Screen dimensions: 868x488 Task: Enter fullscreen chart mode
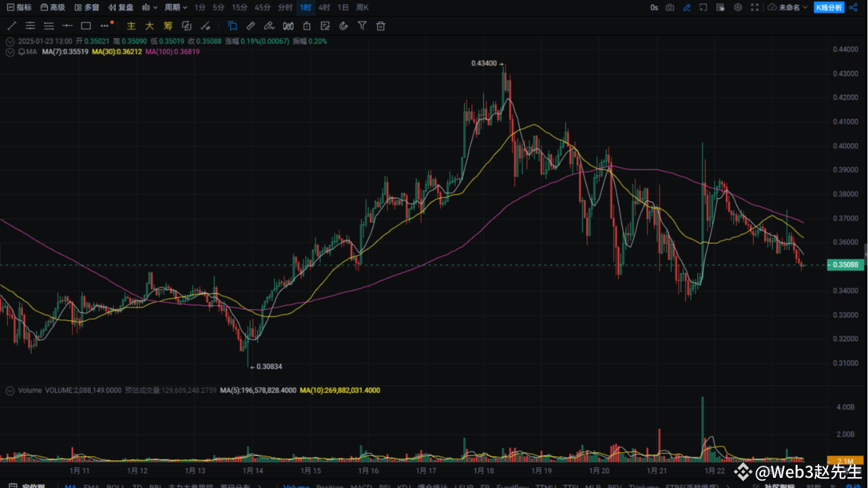pos(755,7)
